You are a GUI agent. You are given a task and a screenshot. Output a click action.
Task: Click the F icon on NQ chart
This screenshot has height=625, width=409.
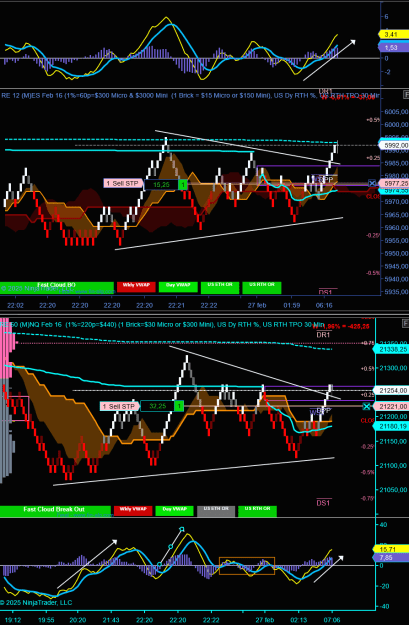[x=406, y=323]
